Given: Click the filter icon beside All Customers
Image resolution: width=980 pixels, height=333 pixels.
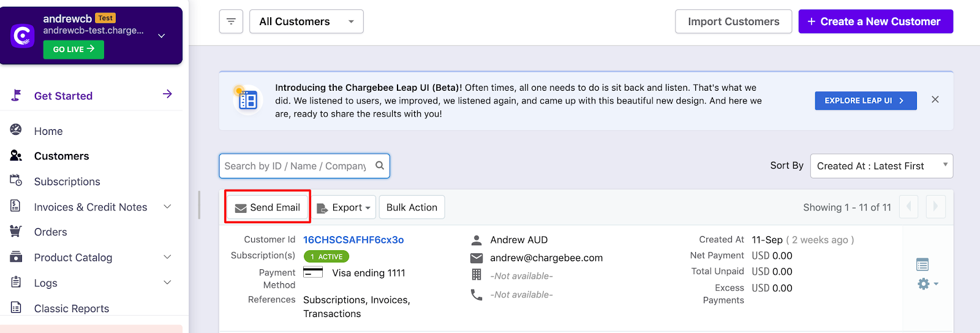Looking at the screenshot, I should point(231,21).
